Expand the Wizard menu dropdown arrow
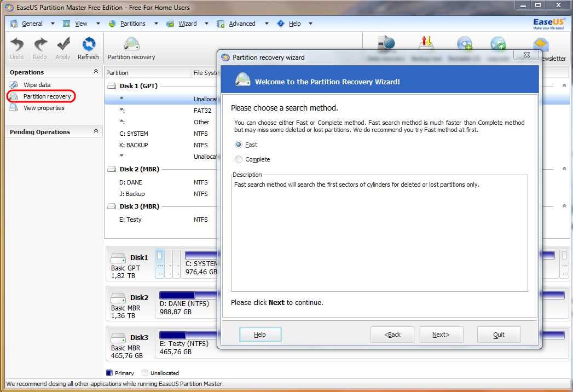Viewport: 573px width, 392px height. click(x=206, y=24)
